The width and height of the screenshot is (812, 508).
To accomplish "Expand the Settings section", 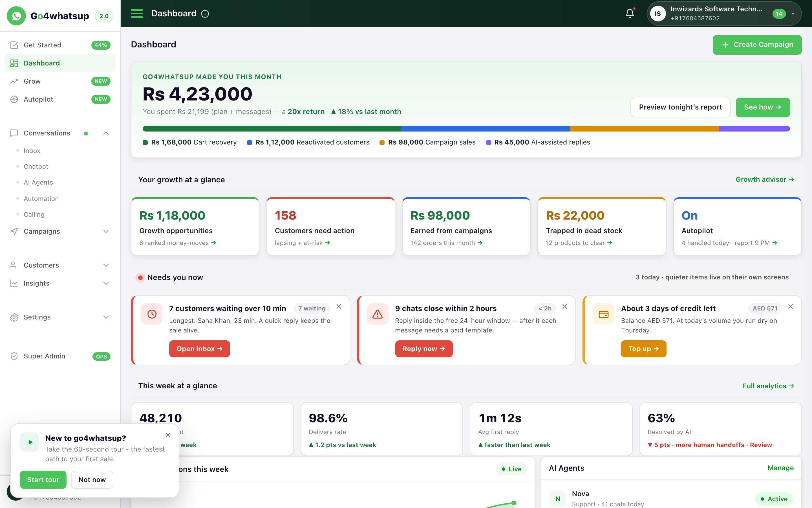I will tap(106, 317).
